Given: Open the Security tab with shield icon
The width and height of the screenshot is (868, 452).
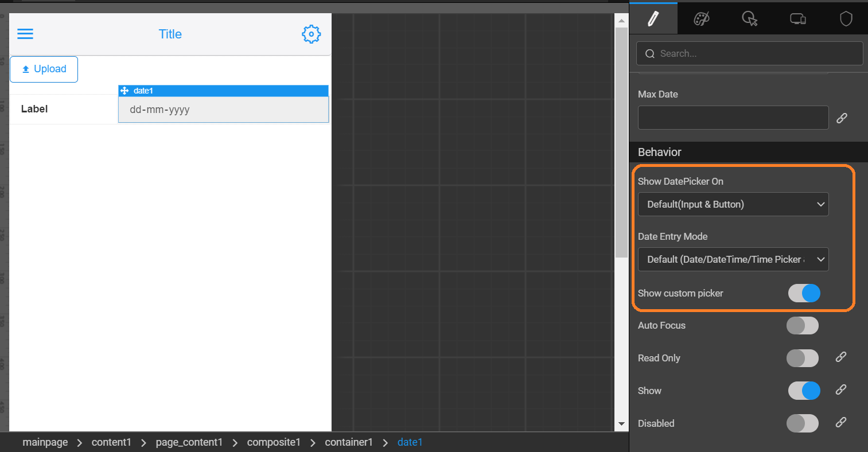Looking at the screenshot, I should pyautogui.click(x=846, y=19).
